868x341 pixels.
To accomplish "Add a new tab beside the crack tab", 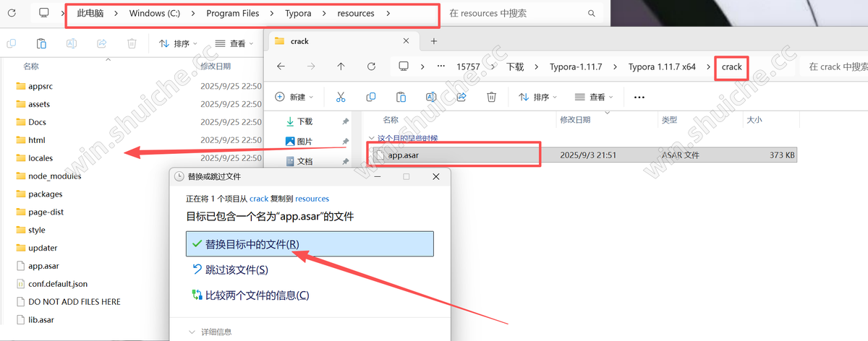I will [x=434, y=41].
